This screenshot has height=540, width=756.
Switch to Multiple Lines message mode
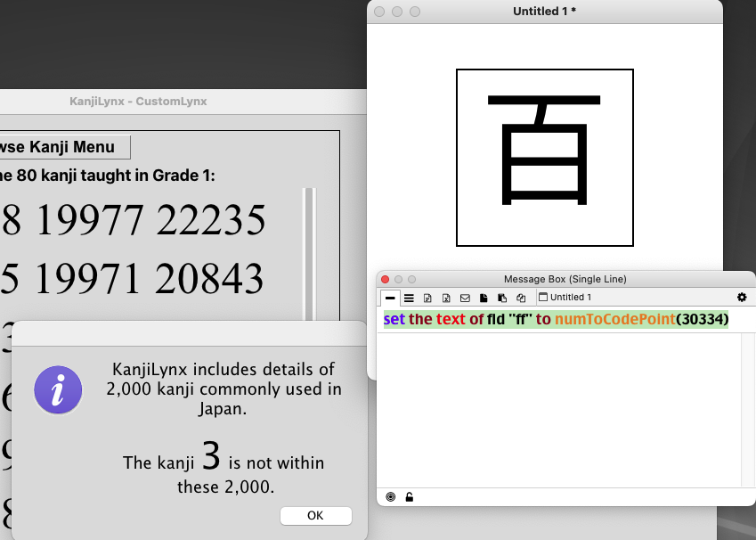coord(409,298)
